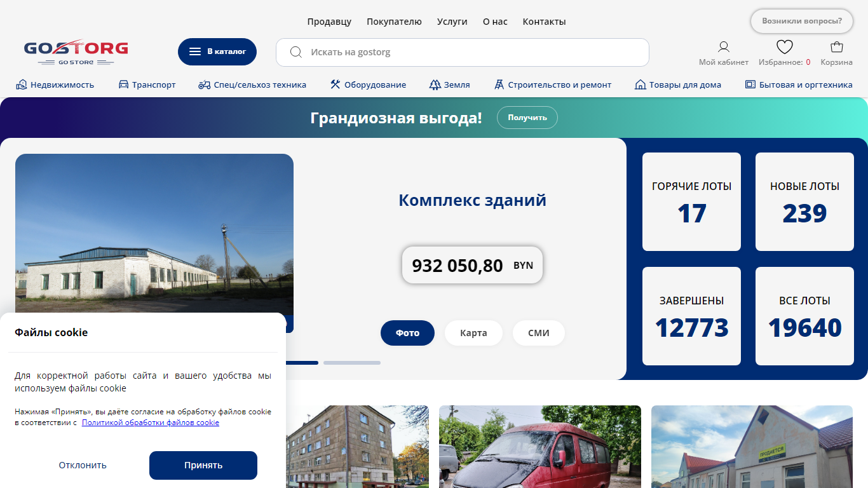Click the Земля category label
Screen dimensions: 868x488
(x=457, y=85)
